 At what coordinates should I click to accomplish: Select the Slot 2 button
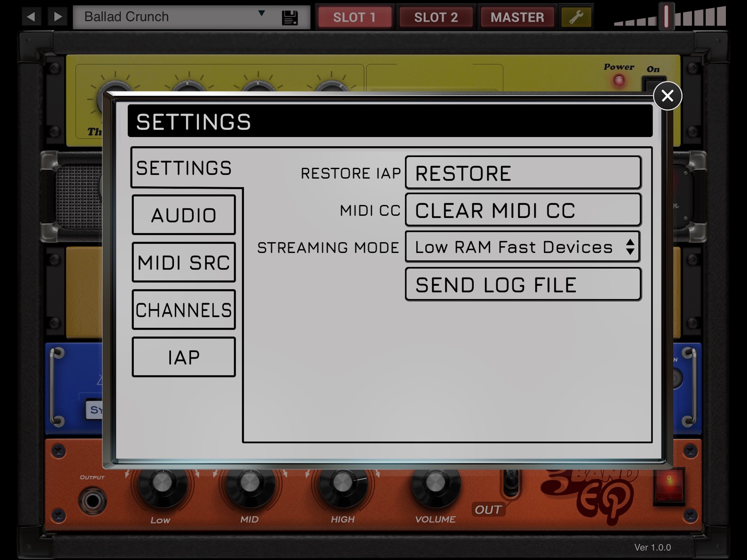(x=436, y=17)
